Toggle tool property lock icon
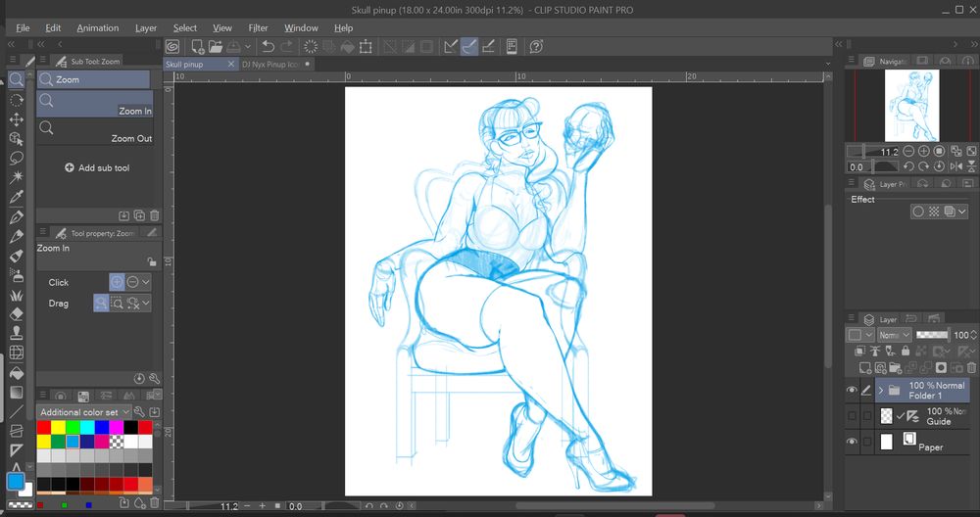 151,261
